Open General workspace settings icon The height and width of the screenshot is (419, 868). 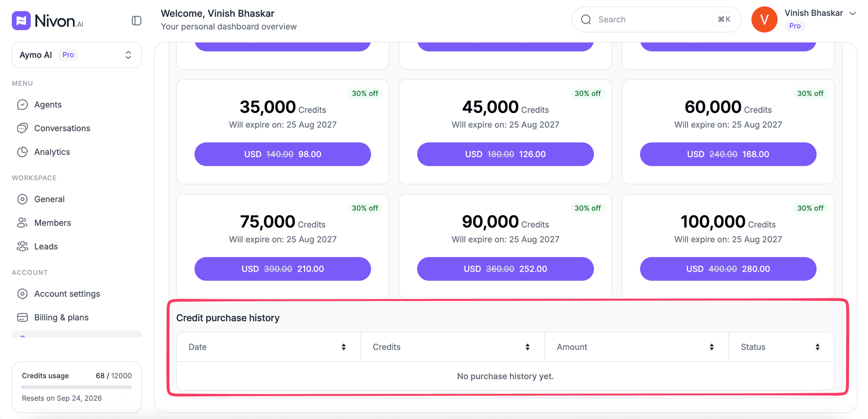point(22,199)
